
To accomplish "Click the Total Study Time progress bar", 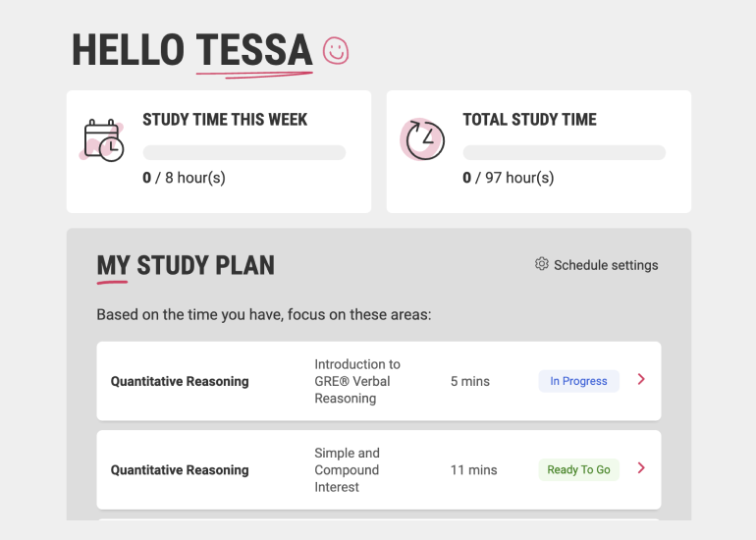I will 565,152.
